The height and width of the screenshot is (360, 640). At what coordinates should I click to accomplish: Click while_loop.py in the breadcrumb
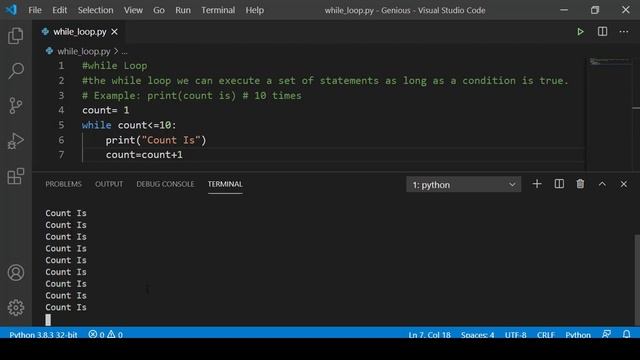tap(84, 51)
